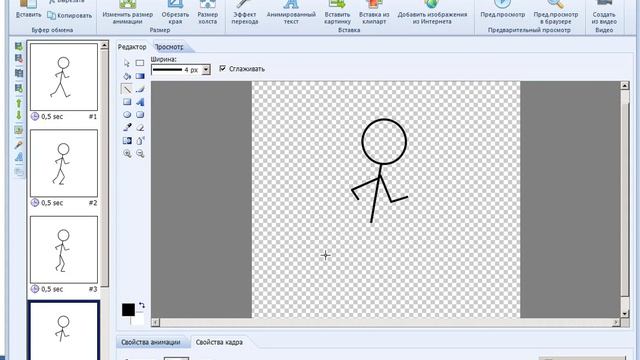640x360 pixels.
Task: Open the Ширина line width dropdown
Action: coord(206,70)
